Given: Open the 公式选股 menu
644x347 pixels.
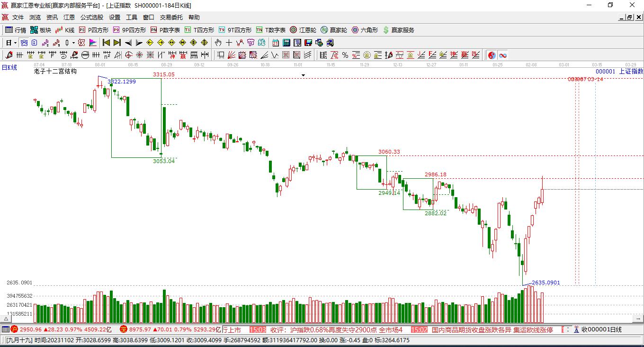Looking at the screenshot, I should click(92, 18).
